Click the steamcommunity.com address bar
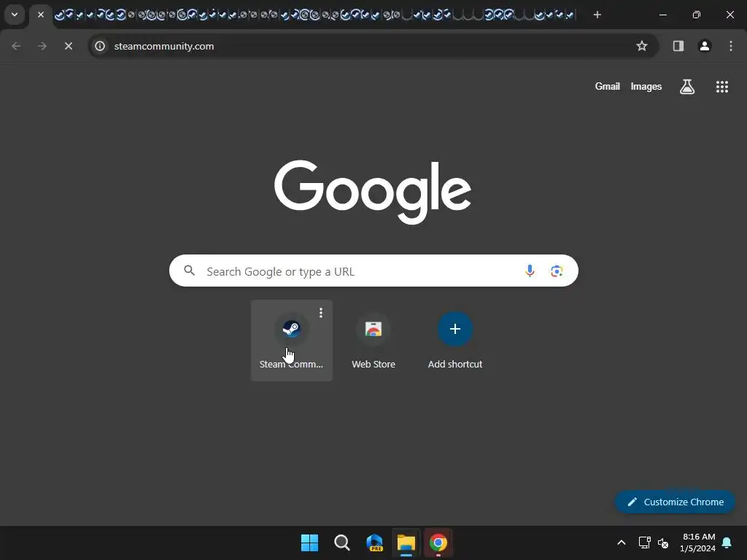Viewport: 747px width, 560px height. point(373,46)
